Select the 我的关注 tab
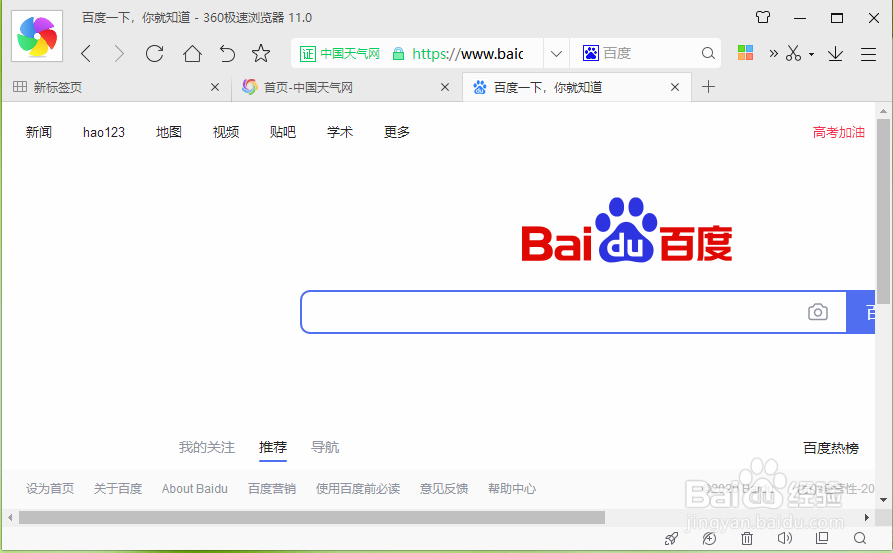The image size is (893, 553). [x=207, y=448]
